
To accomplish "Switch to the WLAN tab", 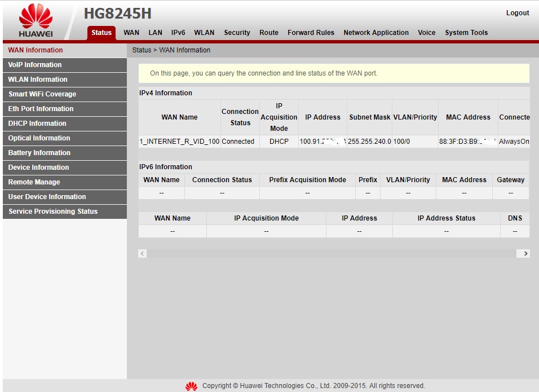I will pos(204,33).
